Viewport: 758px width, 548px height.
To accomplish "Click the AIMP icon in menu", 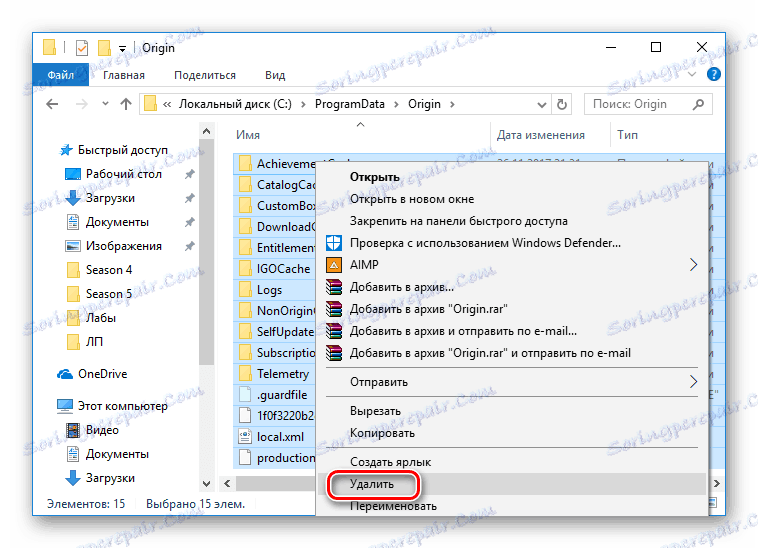I will coord(334,265).
